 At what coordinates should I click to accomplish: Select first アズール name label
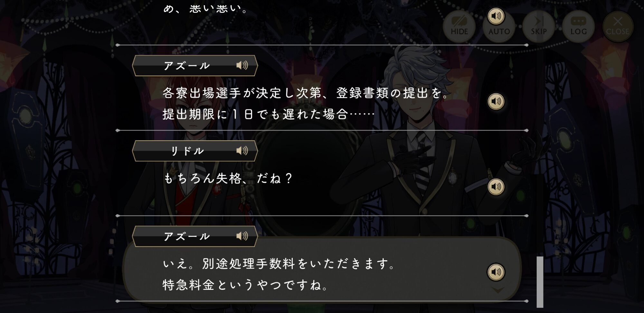(x=187, y=66)
